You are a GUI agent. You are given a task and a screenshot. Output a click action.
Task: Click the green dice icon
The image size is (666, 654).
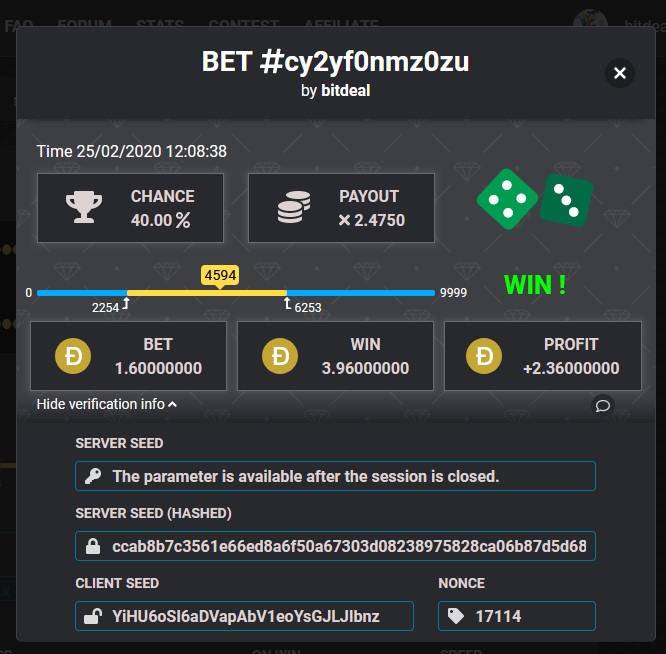click(535, 199)
